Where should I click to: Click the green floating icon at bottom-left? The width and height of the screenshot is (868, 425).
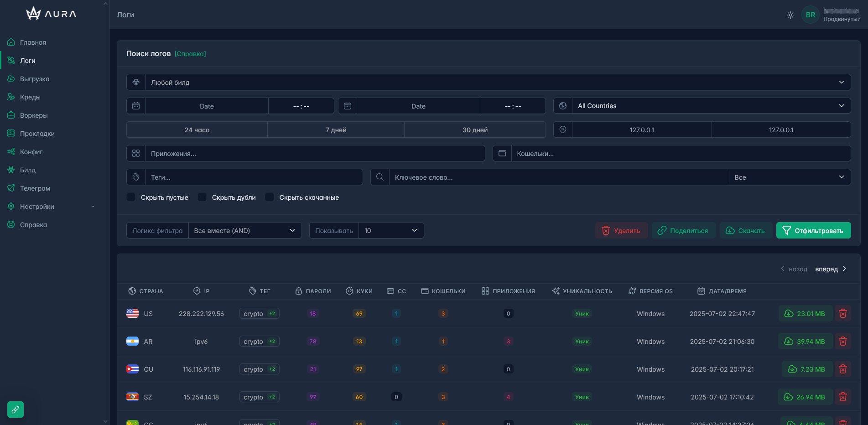point(16,409)
